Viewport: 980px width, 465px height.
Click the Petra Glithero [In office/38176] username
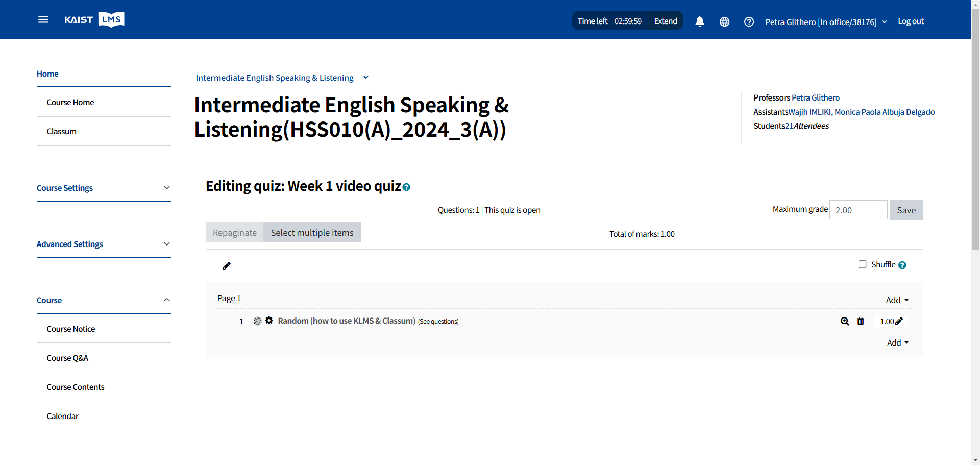821,22
